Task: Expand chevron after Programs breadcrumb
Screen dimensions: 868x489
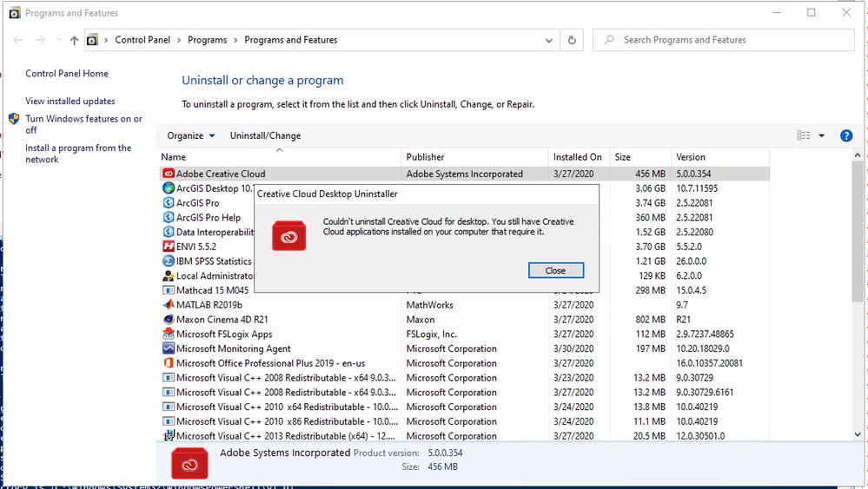Action: [x=235, y=40]
